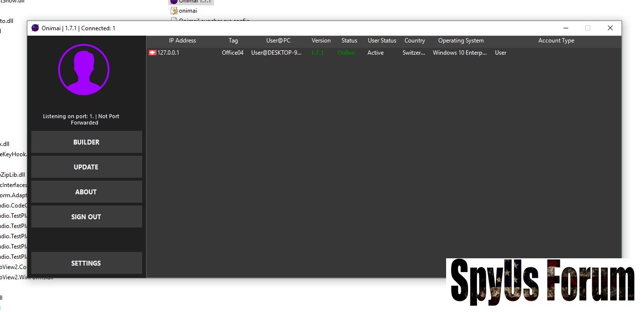
Task: Minimize the Onimai window
Action: point(565,28)
